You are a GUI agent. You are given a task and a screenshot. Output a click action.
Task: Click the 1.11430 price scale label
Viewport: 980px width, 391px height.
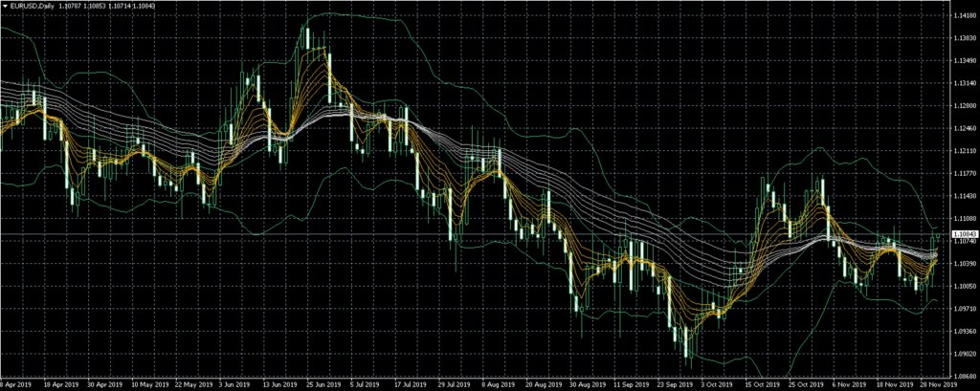pyautogui.click(x=966, y=196)
